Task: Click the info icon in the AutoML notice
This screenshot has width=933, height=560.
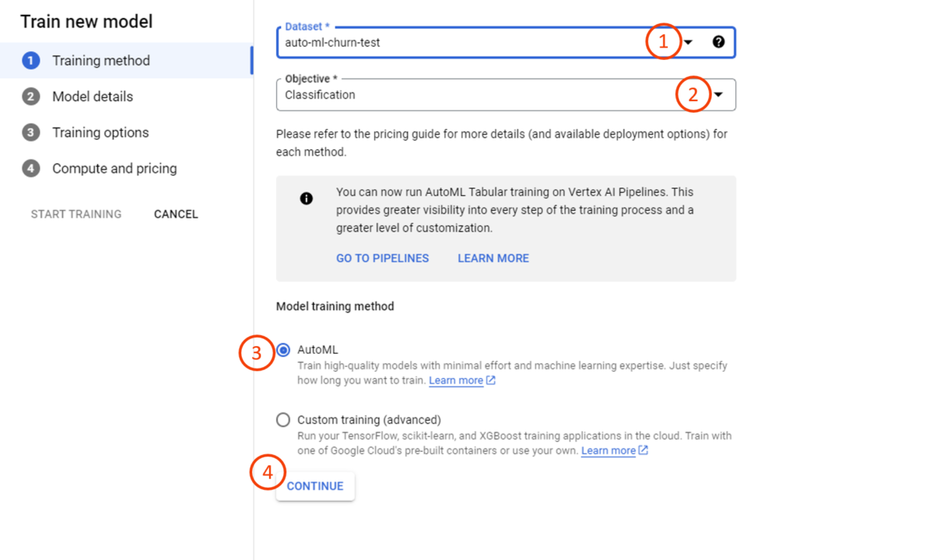Action: coord(306,198)
